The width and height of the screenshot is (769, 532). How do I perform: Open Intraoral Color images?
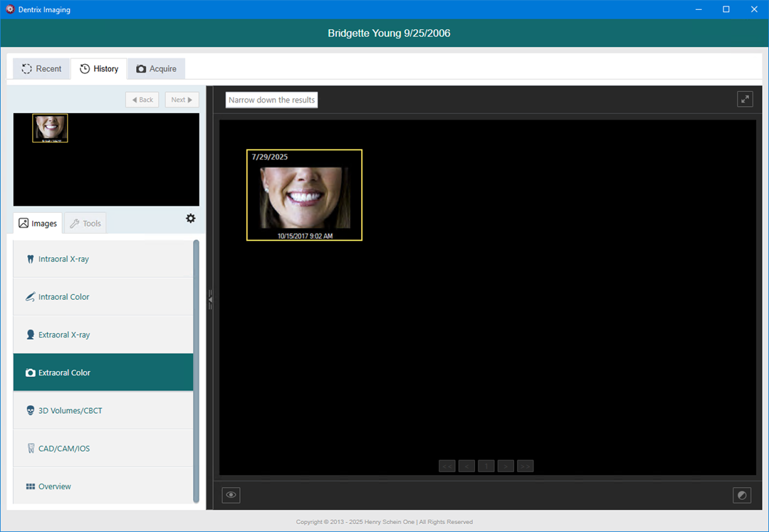tap(103, 297)
